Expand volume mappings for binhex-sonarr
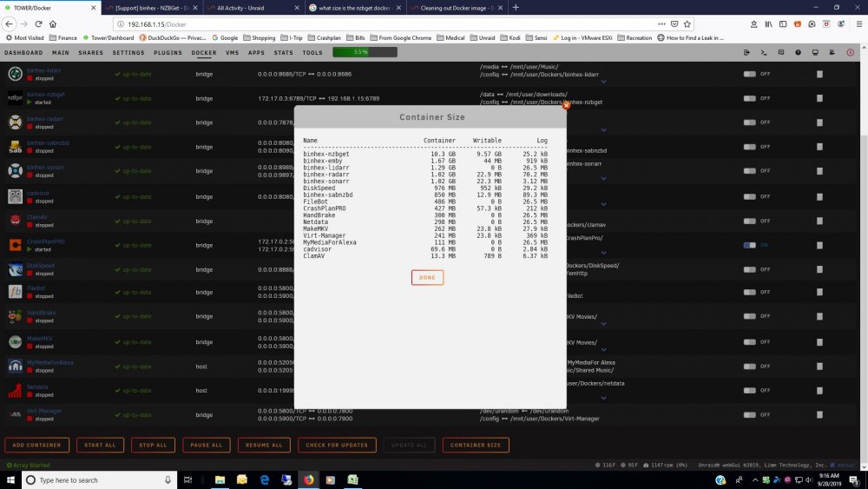Viewport: 868px width, 489px height. point(603,178)
